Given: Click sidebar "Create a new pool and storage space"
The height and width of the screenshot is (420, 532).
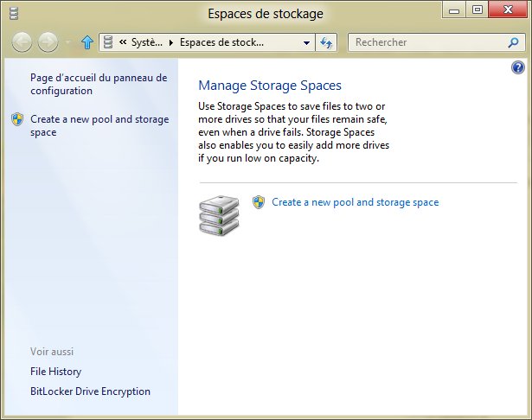Looking at the screenshot, I should coord(99,126).
